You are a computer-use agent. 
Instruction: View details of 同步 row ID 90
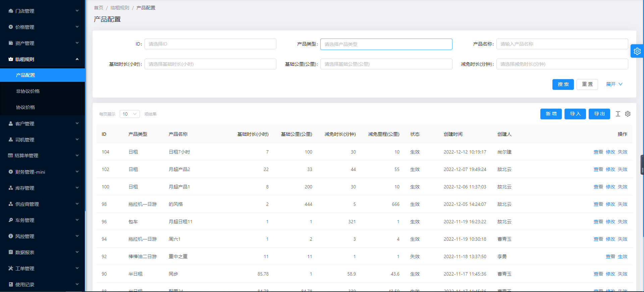tap(598, 274)
